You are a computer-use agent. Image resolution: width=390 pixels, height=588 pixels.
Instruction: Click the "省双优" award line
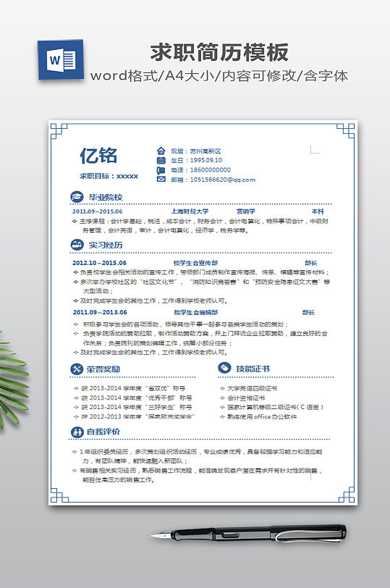pyautogui.click(x=130, y=388)
